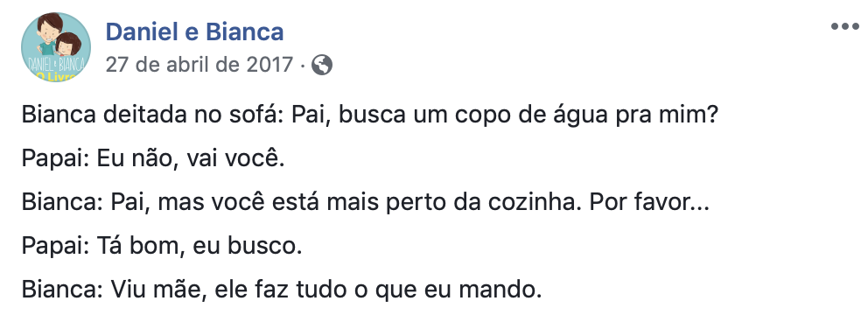The height and width of the screenshot is (322, 868).
Task: Click the phrase 'Por favor...' in the post
Action: tap(649, 202)
